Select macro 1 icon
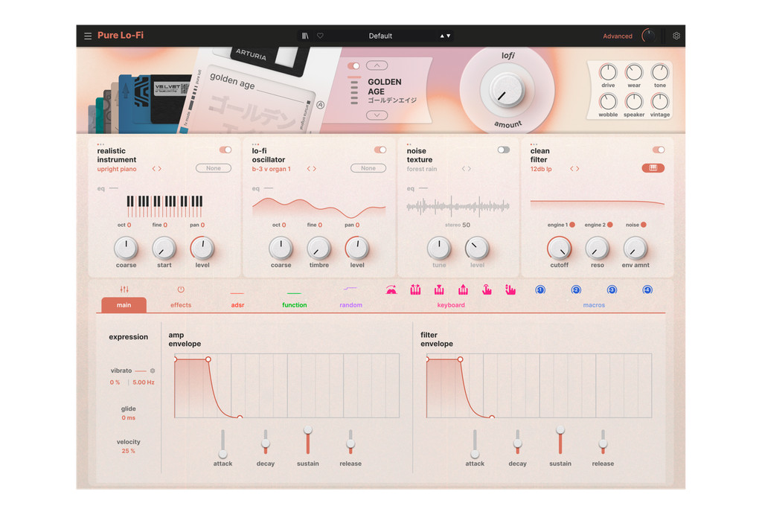762x532 pixels. (x=540, y=290)
